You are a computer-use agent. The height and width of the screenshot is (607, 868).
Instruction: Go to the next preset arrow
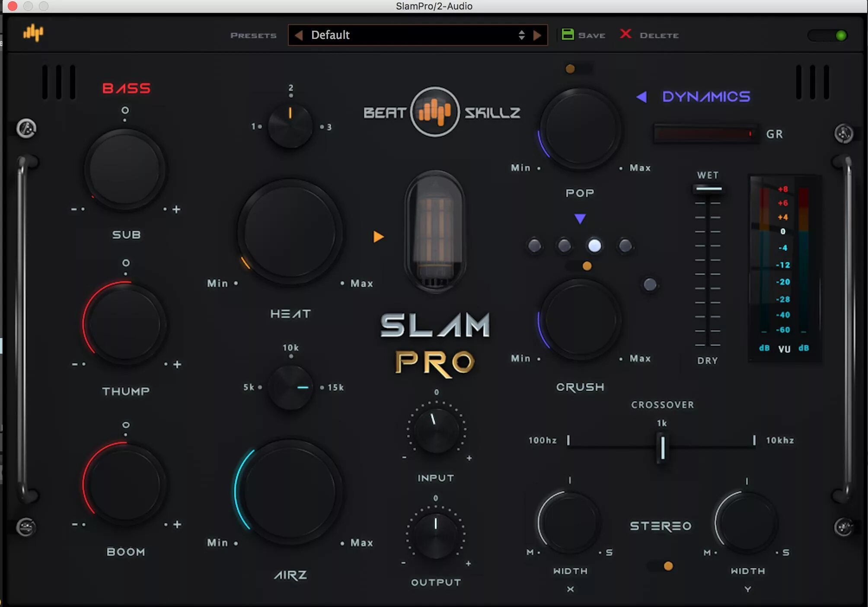(537, 35)
